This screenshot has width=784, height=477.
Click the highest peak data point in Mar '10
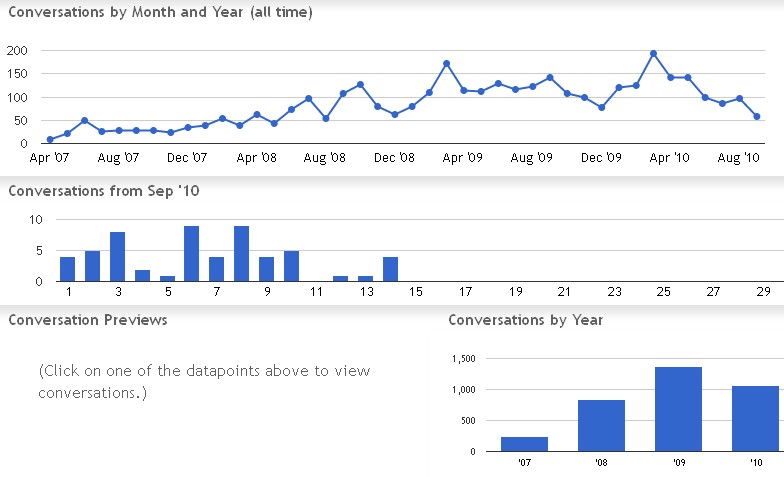653,54
